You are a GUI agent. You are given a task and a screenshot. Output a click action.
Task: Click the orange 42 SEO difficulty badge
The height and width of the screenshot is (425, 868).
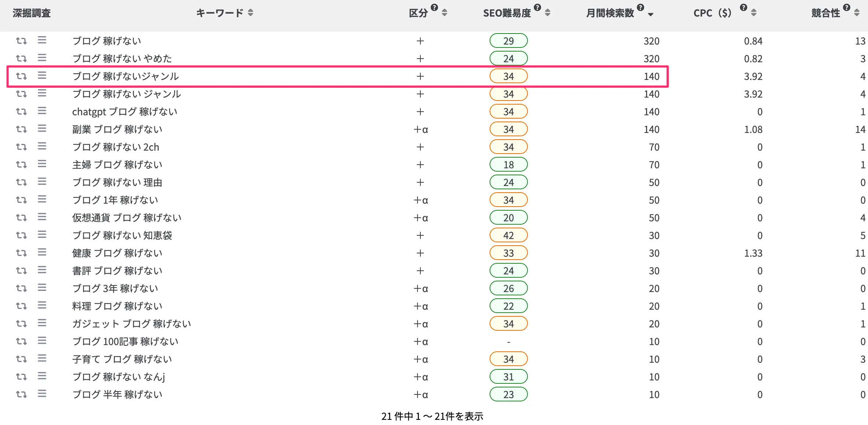click(508, 235)
